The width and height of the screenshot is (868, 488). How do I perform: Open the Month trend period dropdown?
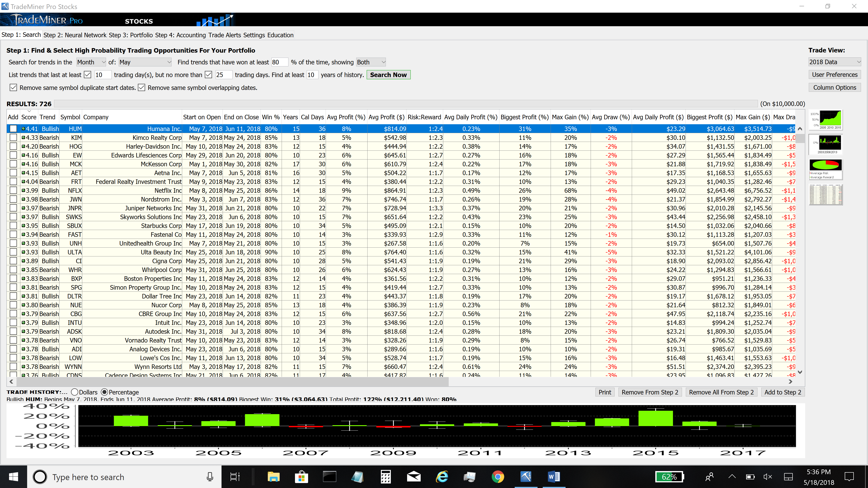coord(91,62)
